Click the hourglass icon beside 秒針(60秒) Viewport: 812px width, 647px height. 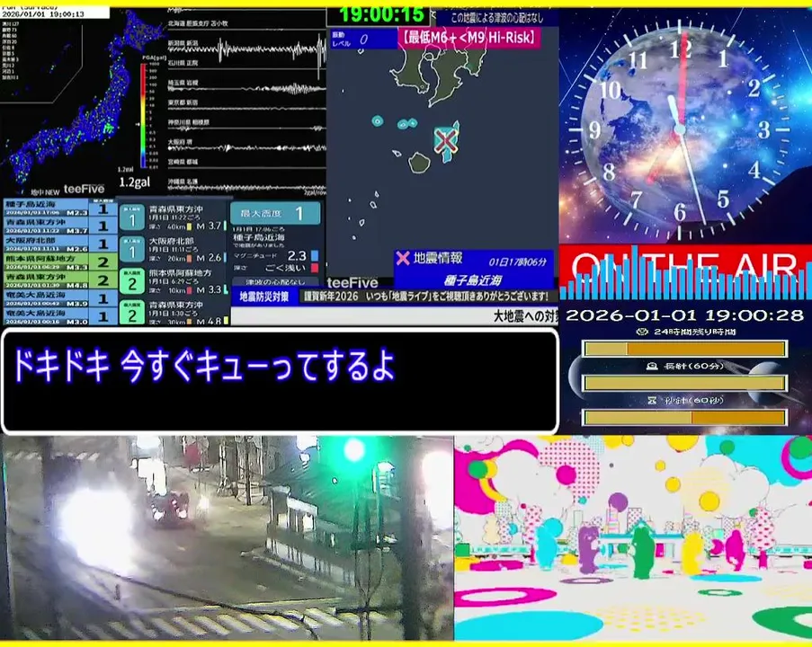[x=652, y=401]
